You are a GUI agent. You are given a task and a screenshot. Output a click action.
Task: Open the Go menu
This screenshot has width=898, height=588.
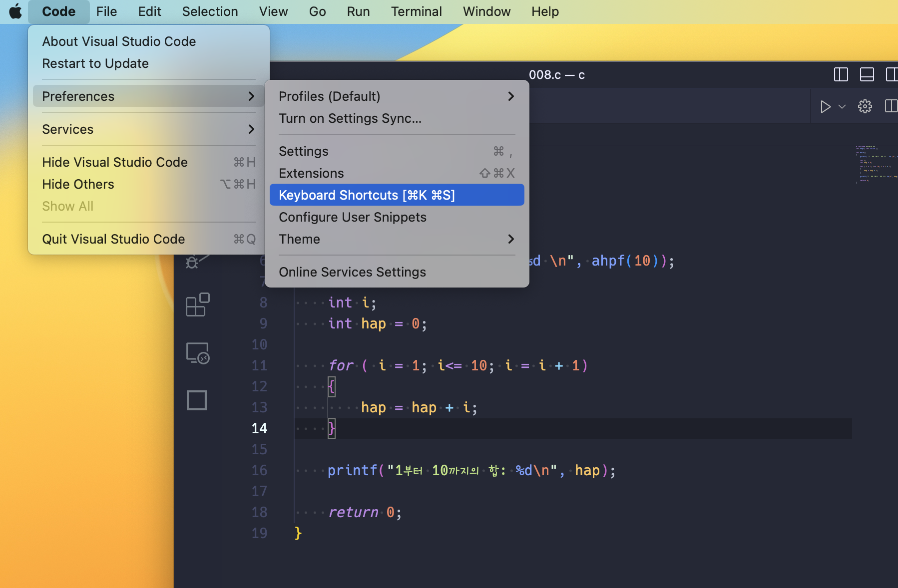[317, 11]
